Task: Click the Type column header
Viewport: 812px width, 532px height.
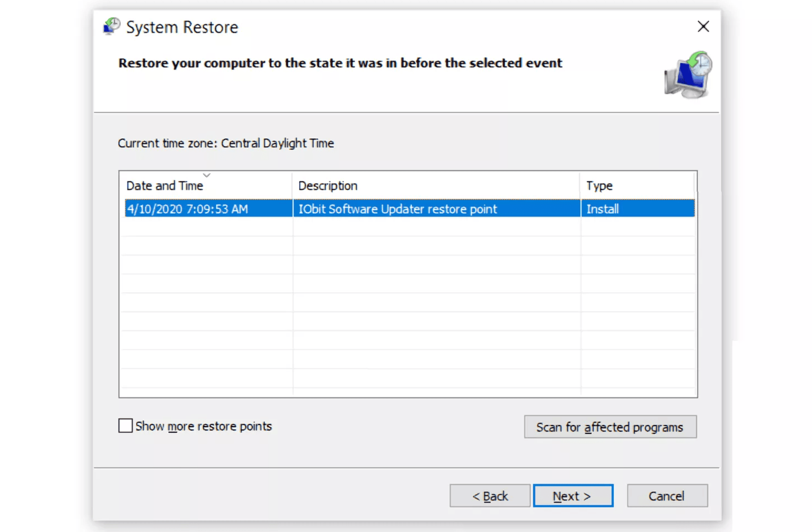Action: coord(599,185)
